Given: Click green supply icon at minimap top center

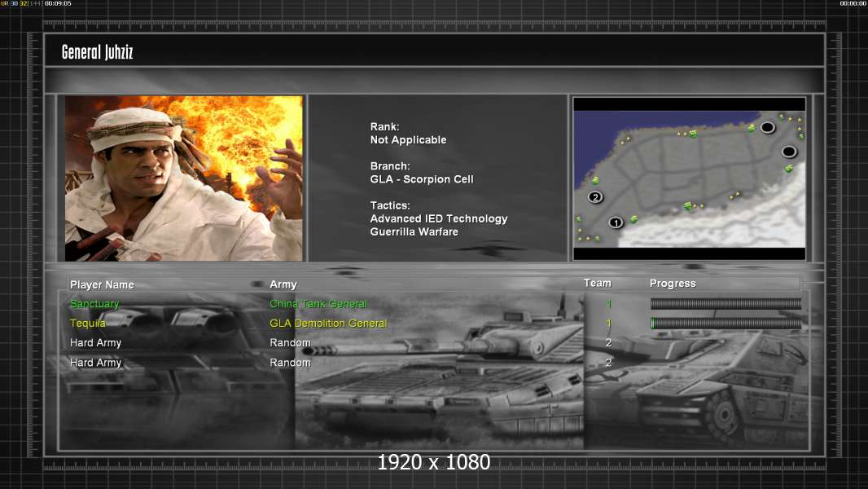Looking at the screenshot, I should click(x=692, y=134).
